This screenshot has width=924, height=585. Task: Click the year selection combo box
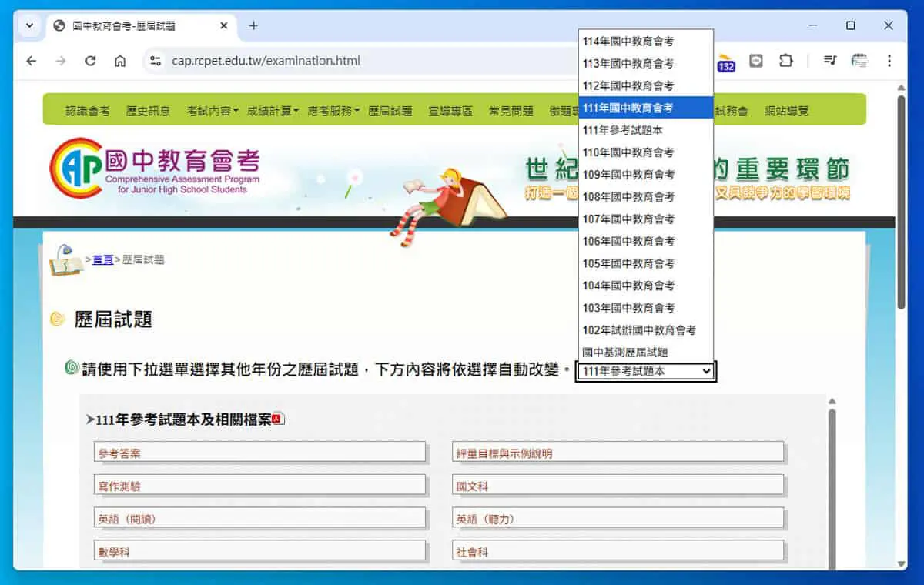click(646, 372)
